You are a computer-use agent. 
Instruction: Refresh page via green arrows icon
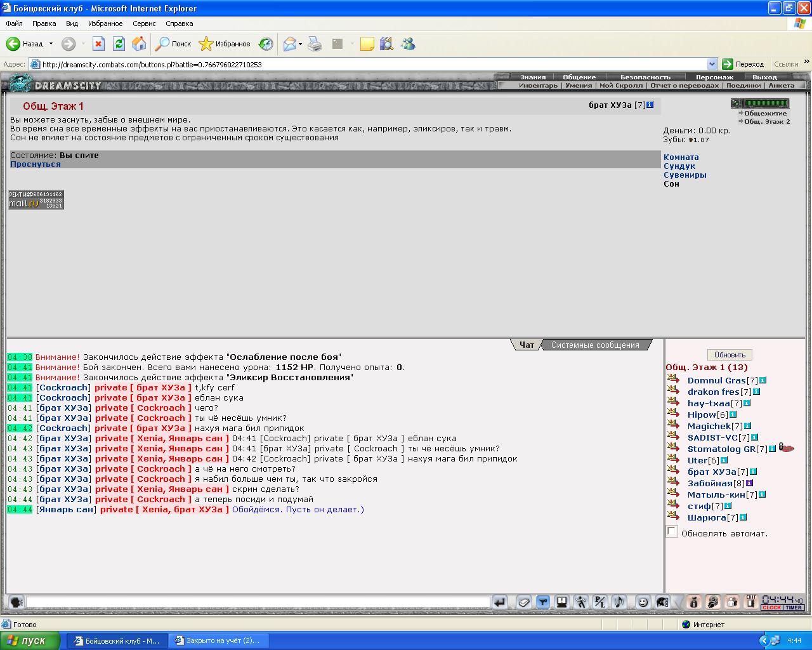pyautogui.click(x=119, y=44)
